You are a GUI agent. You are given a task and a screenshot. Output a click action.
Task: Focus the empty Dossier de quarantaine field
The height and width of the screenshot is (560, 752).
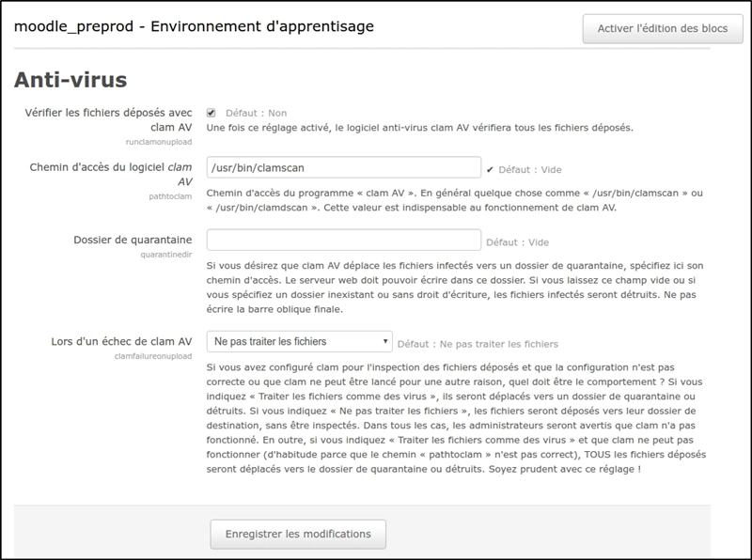[x=343, y=240]
